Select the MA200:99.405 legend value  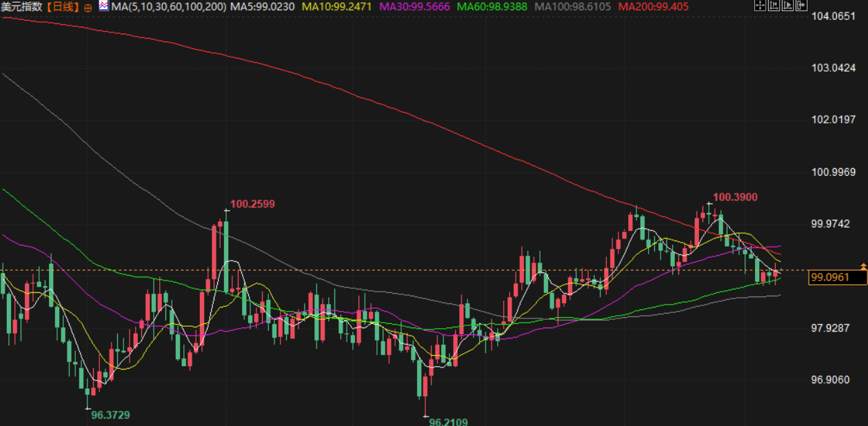coord(654,7)
